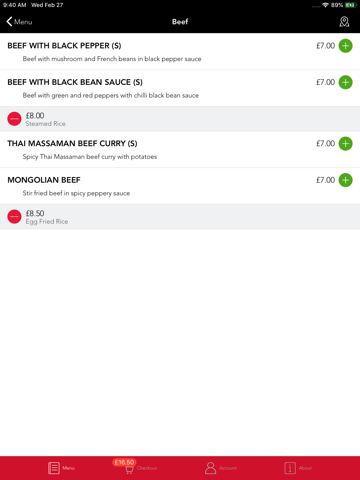
Task: Tap the battery indicator in status bar
Action: (x=350, y=5)
